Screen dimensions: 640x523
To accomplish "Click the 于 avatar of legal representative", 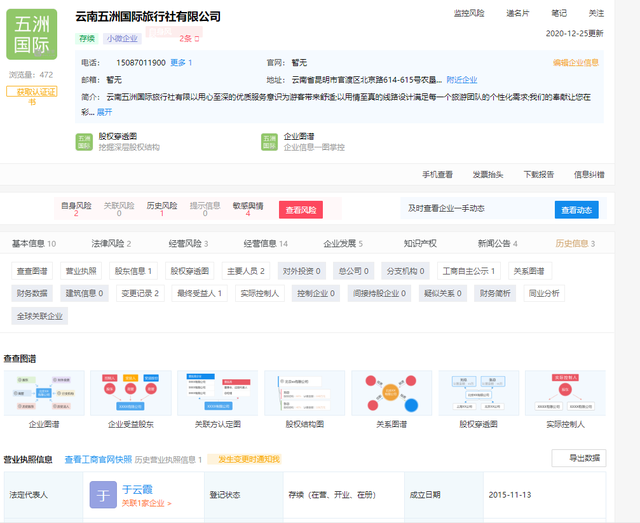I will click(103, 495).
